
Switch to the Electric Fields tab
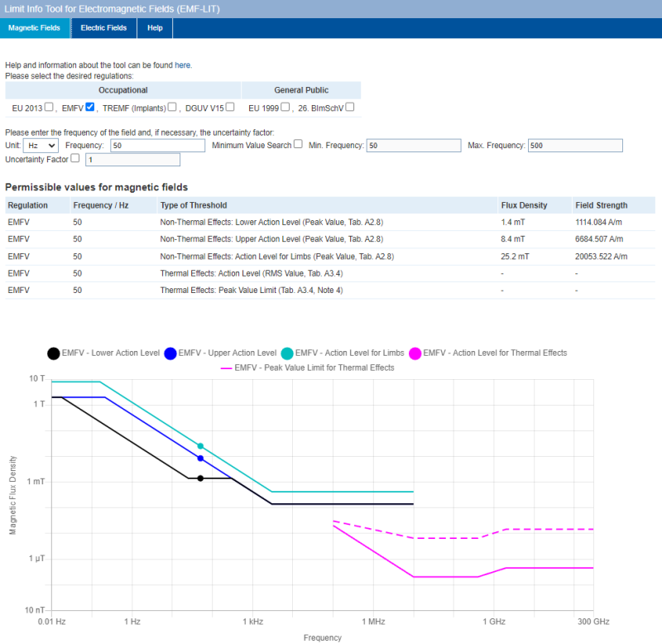(103, 28)
